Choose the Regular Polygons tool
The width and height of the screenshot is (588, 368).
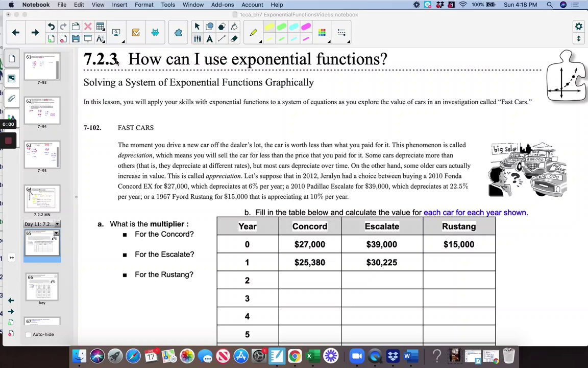point(222,26)
